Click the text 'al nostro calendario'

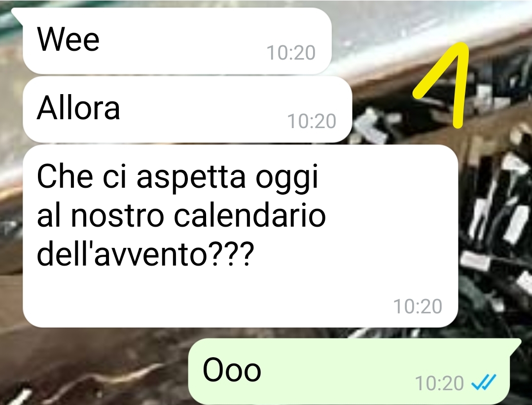tap(181, 215)
